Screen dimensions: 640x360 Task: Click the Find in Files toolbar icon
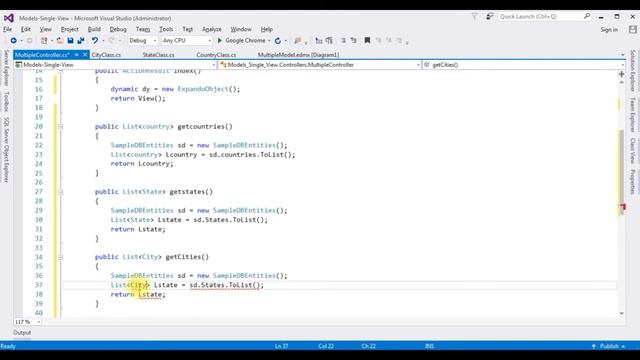[298, 40]
